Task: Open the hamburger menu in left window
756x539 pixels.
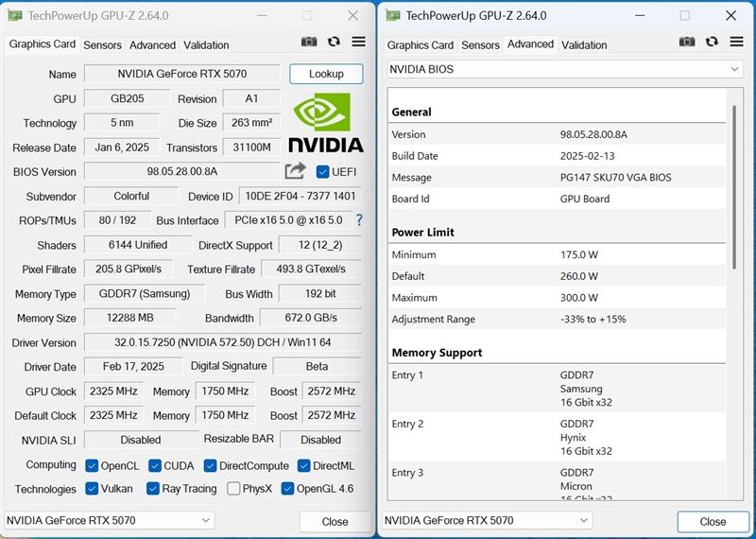Action: 359,43
